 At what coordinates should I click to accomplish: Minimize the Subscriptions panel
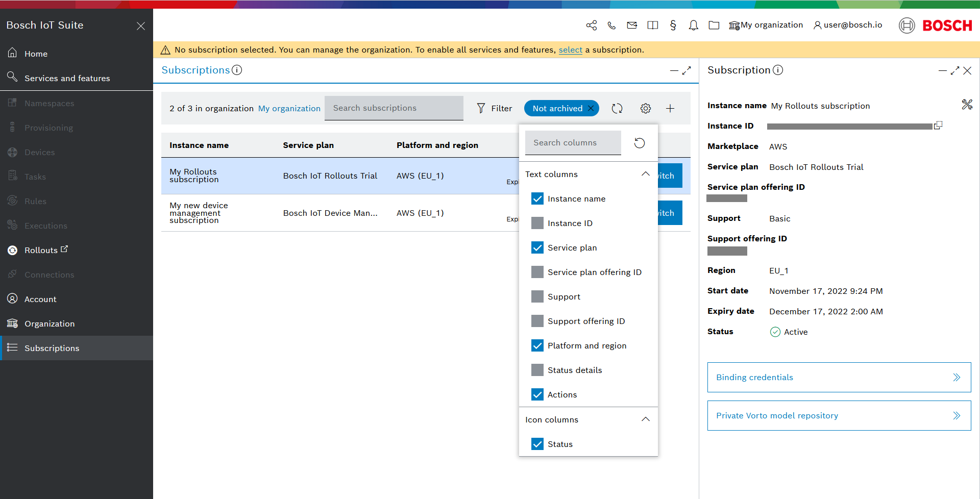[674, 71]
